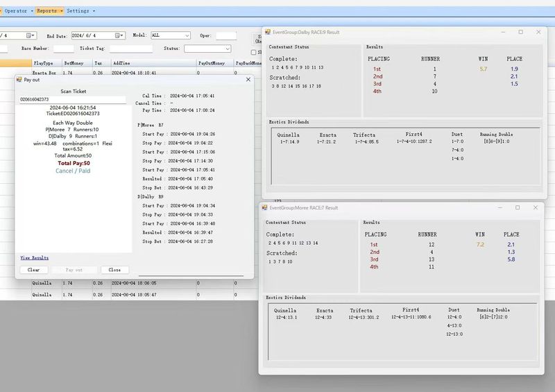Click Moree First4 dividend 12-4-13-11:1080.6

[x=411, y=317]
